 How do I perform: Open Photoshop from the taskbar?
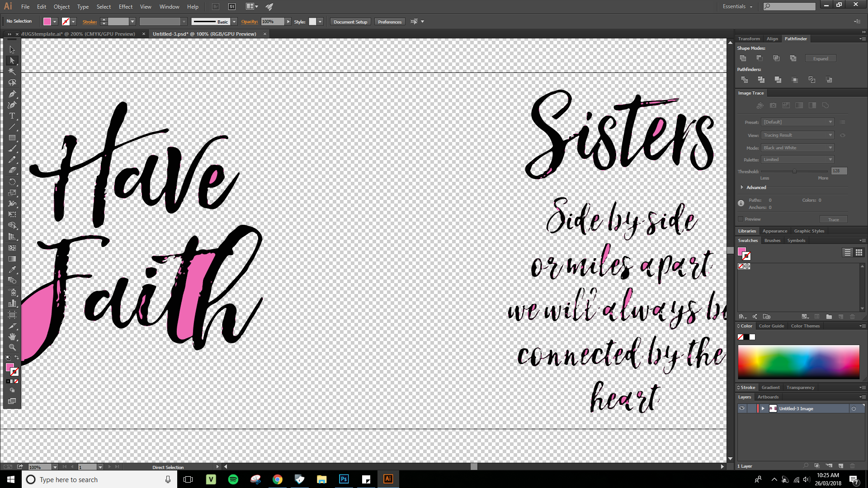pos(344,479)
